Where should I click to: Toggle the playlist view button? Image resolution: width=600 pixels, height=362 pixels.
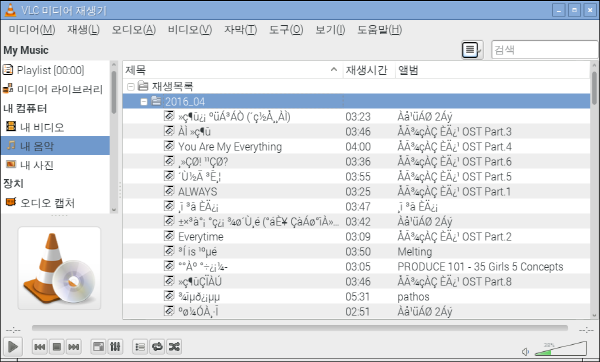(140, 347)
